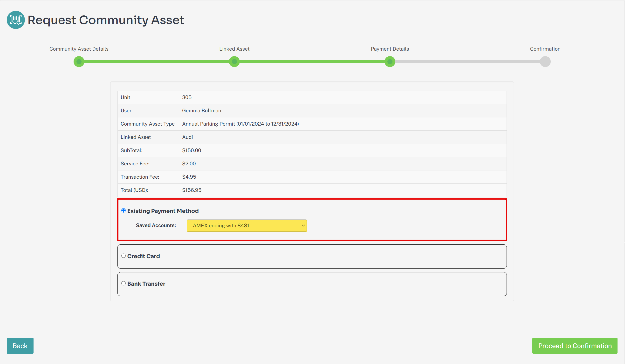Click the Annual Parking Permit asset type value
This screenshot has width=625, height=364.
pyautogui.click(x=240, y=124)
